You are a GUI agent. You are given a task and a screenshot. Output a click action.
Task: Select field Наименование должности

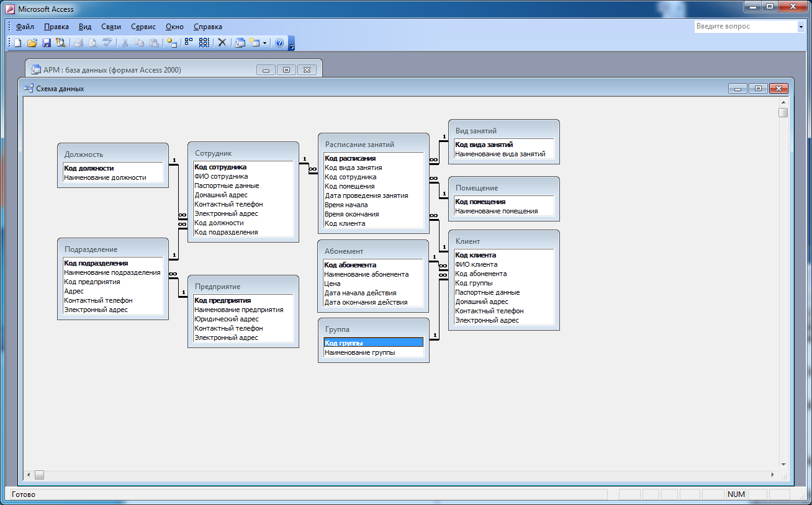pos(113,177)
